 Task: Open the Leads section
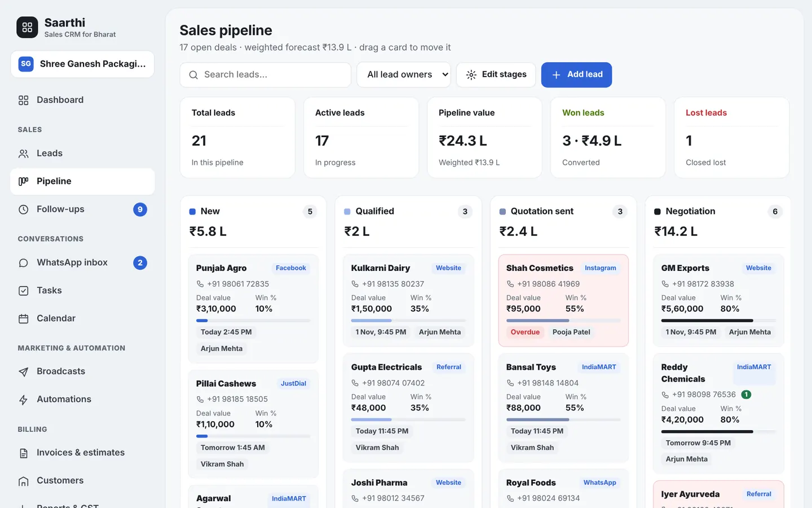click(82, 154)
